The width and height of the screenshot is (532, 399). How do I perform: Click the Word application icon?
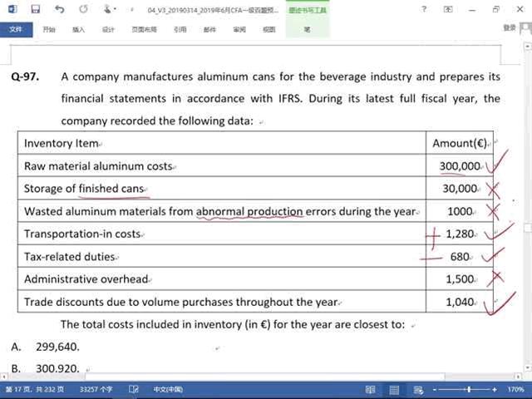pyautogui.click(x=12, y=9)
